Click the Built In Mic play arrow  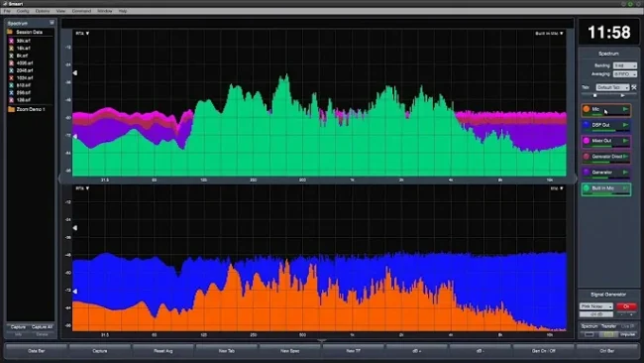click(625, 187)
